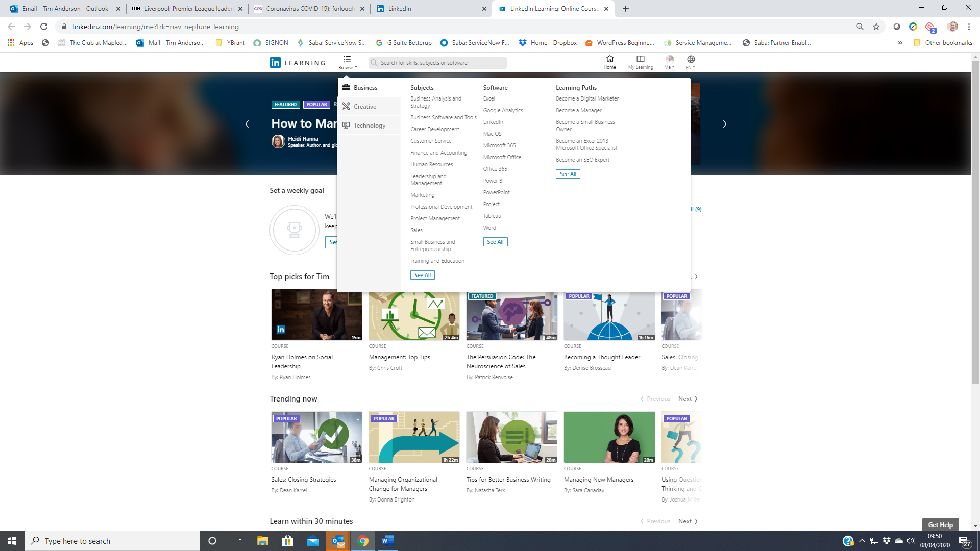The image size is (980, 551).
Task: Open Business Analysis and Strategy subject
Action: (x=436, y=102)
